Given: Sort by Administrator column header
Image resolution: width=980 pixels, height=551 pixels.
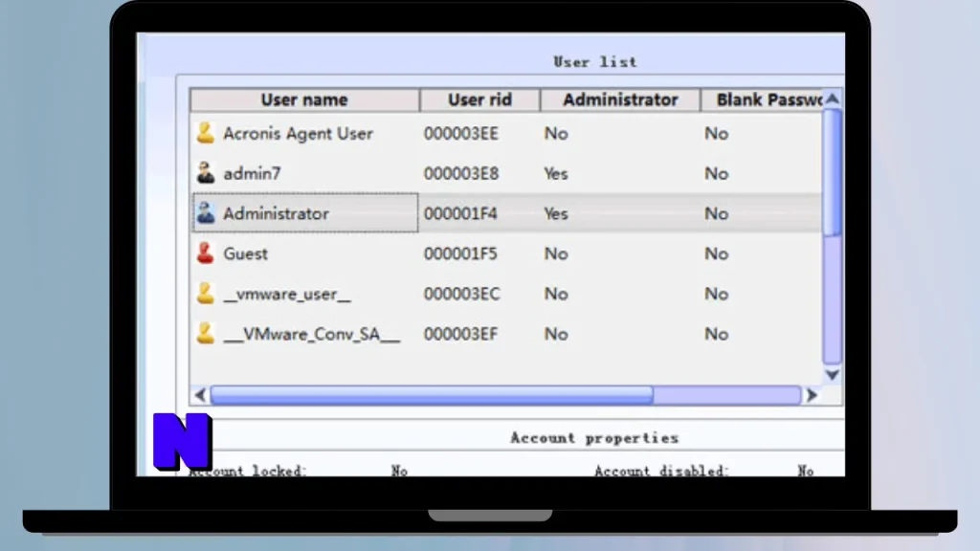Looking at the screenshot, I should [620, 99].
